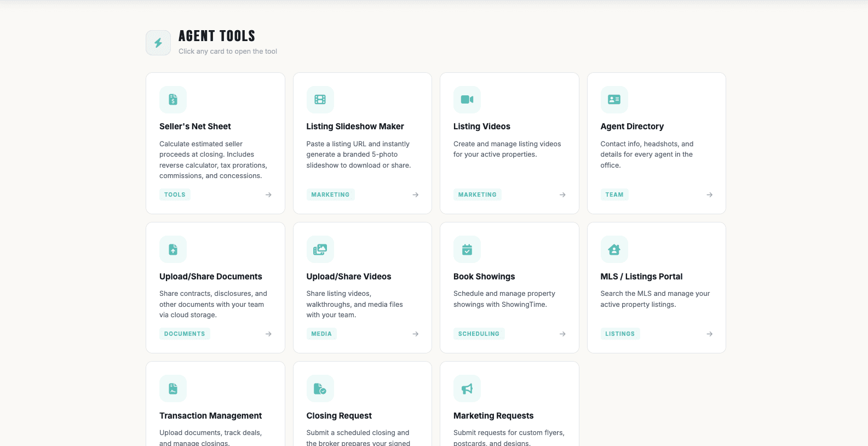The height and width of the screenshot is (446, 868).
Task: Click the Agent Directory ID card icon
Action: tap(614, 100)
